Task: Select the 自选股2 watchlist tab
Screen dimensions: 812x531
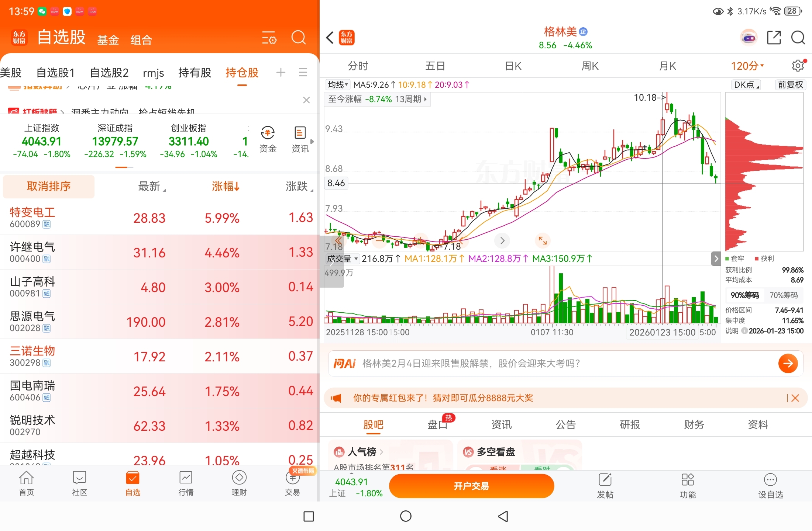Action: coord(109,73)
